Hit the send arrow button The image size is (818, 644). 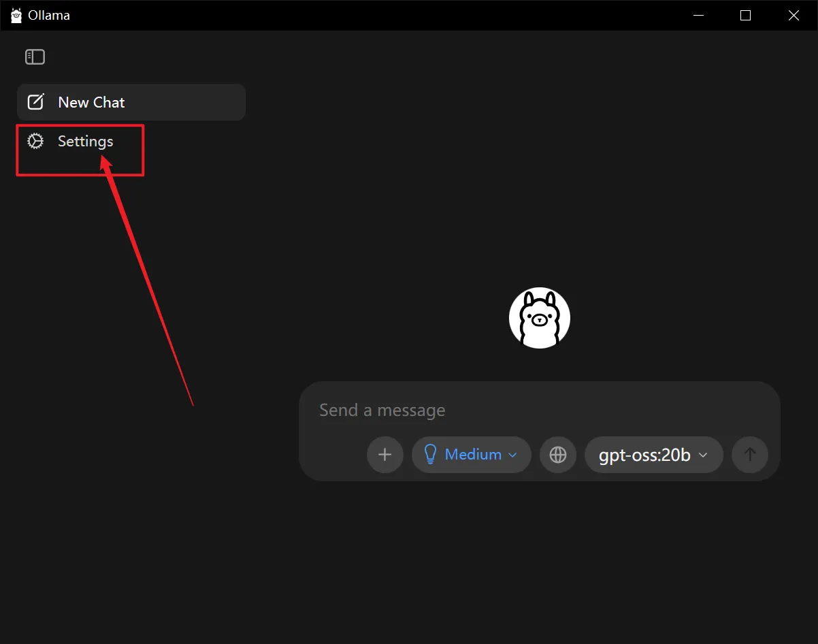click(x=749, y=455)
